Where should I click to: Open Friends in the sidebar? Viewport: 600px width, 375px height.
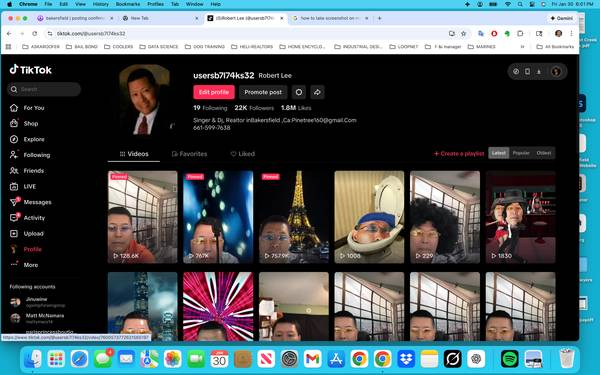[27, 171]
